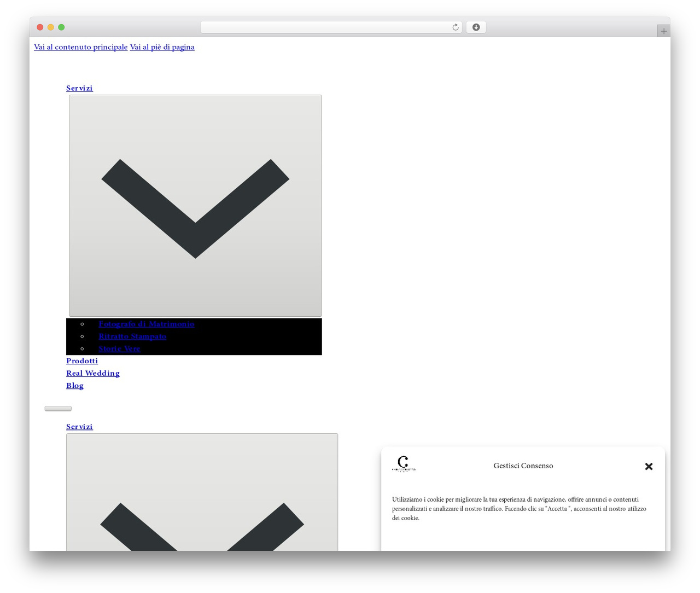Toggle the large chevron above Fotografo di Matrimonio
700x593 pixels.
pyautogui.click(x=195, y=206)
